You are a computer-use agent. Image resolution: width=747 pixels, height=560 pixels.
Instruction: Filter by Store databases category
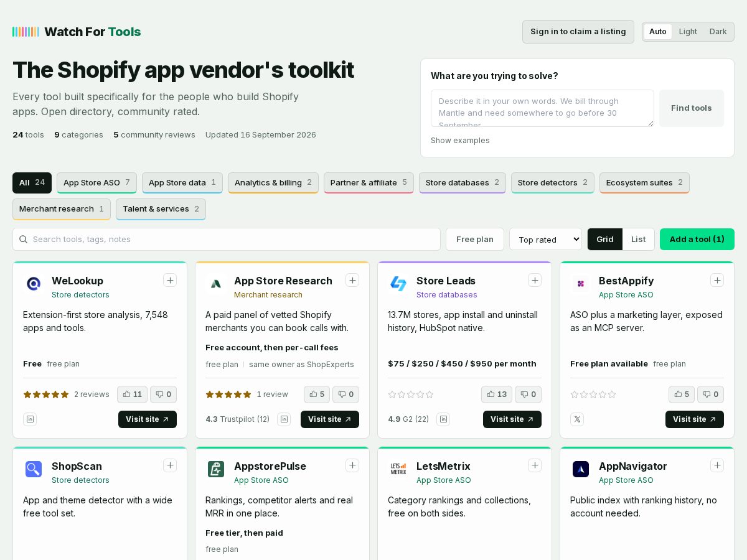click(x=463, y=183)
